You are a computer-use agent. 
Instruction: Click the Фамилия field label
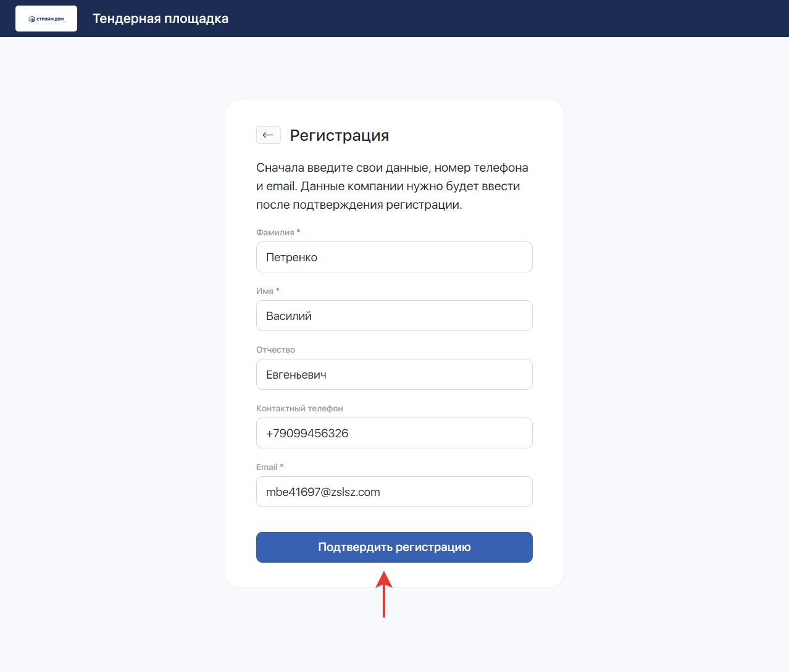275,232
